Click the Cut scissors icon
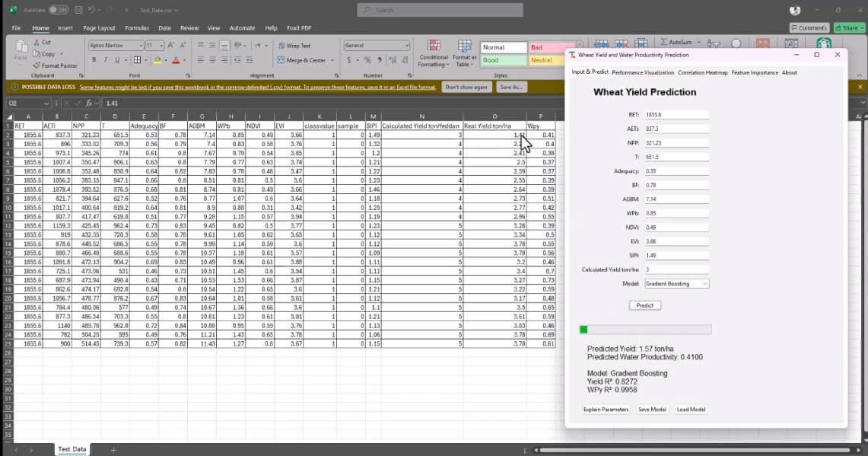Viewport: 868px width, 456px height. (37, 42)
